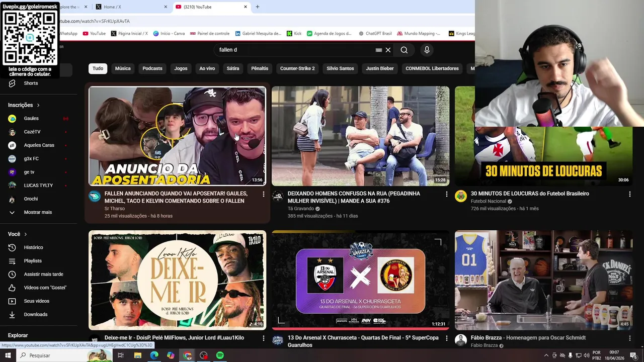This screenshot has width=644, height=362.
Task: Open the Painel de controle bookmark
Action: [210, 34]
